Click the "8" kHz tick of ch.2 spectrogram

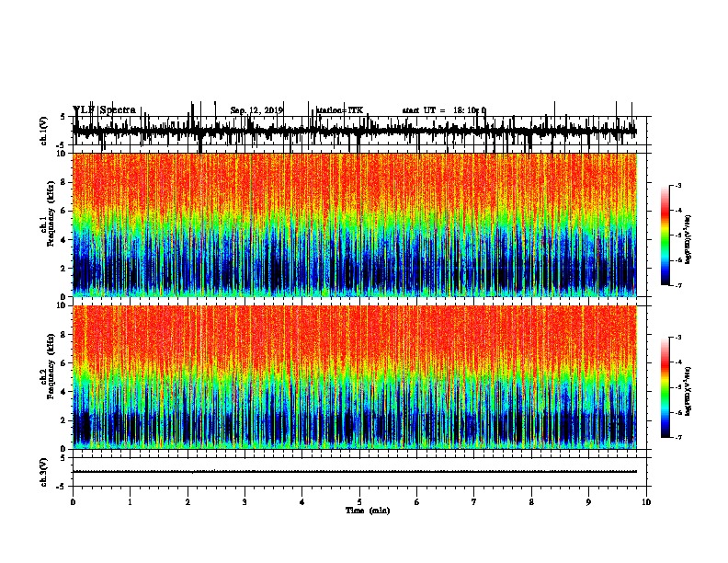click(63, 335)
